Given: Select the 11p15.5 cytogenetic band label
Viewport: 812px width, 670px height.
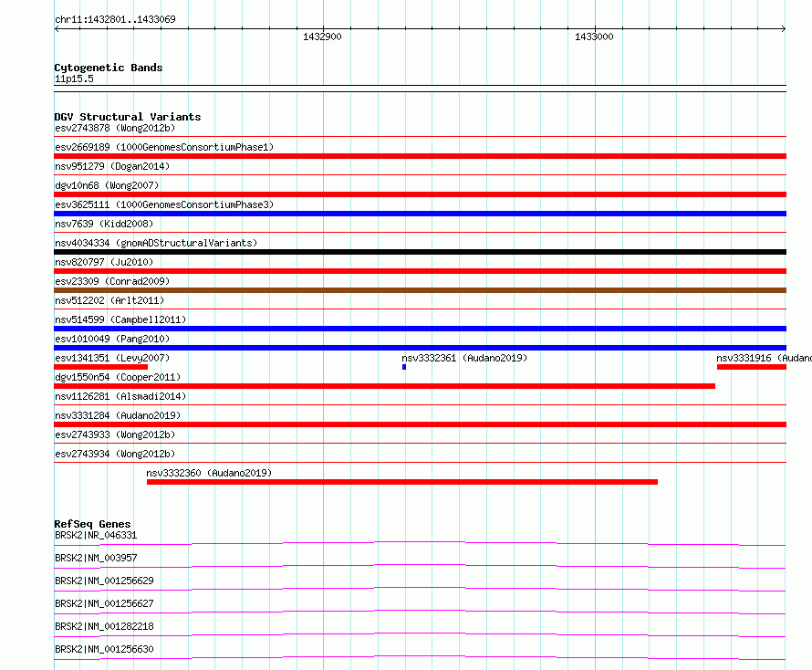Looking at the screenshot, I should pos(74,79).
